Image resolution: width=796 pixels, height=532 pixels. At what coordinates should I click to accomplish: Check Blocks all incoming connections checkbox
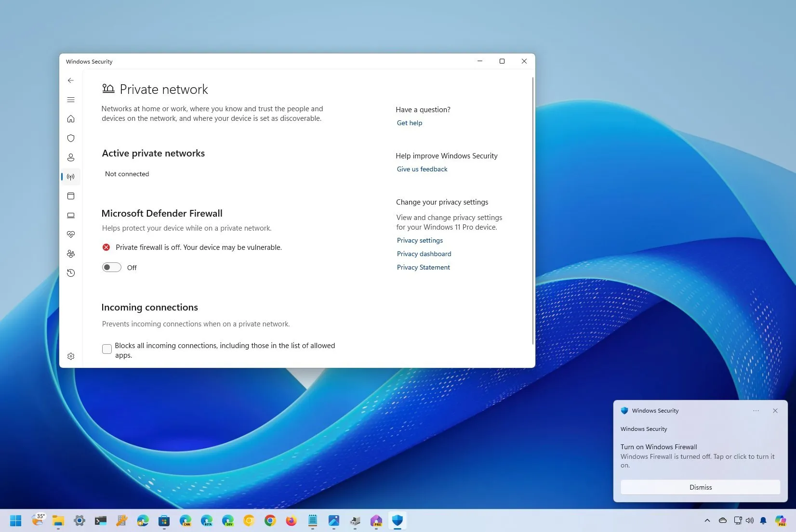click(x=107, y=349)
